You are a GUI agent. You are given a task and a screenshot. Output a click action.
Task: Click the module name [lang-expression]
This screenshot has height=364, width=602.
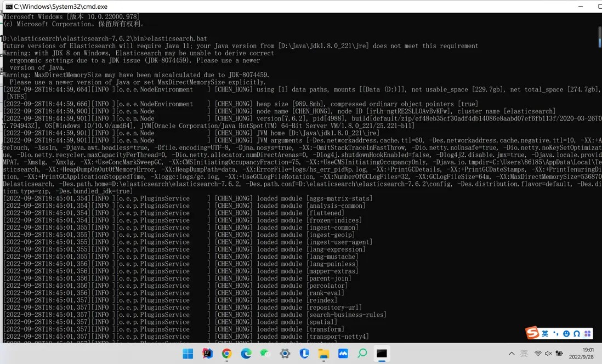pyautogui.click(x=336, y=249)
